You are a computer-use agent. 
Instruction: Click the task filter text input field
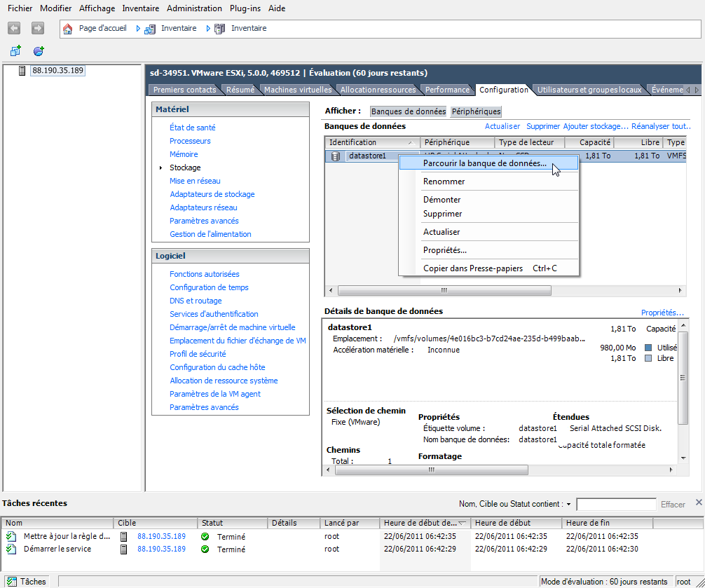[x=616, y=505]
